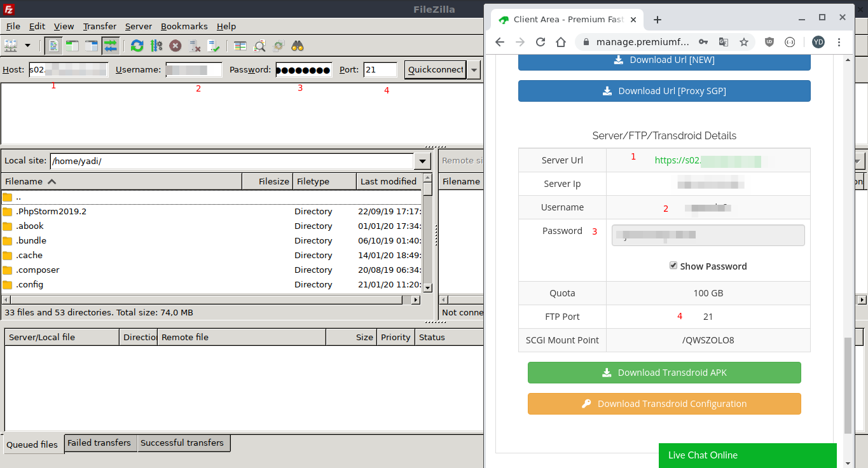Viewport: 868px width, 468px height.
Task: Click Download Transdroid APK button
Action: pyautogui.click(x=665, y=373)
